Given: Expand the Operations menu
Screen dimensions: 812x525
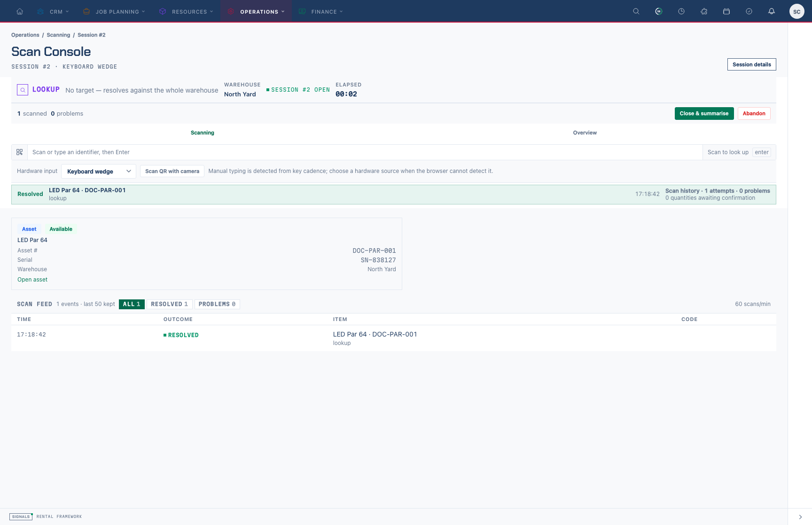Looking at the screenshot, I should [256, 11].
